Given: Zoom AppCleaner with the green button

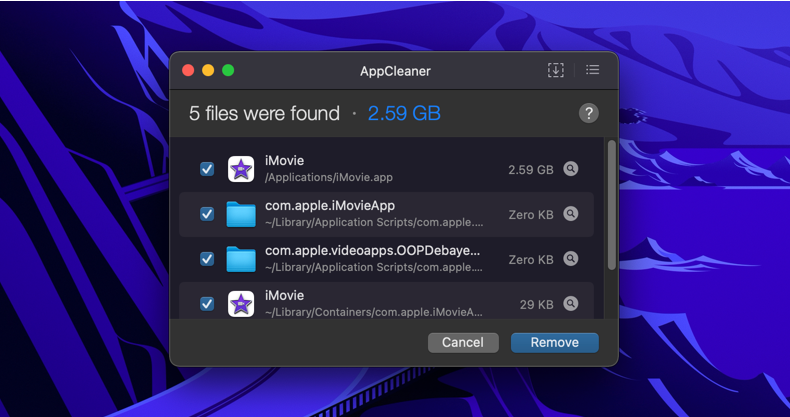Looking at the screenshot, I should (228, 71).
